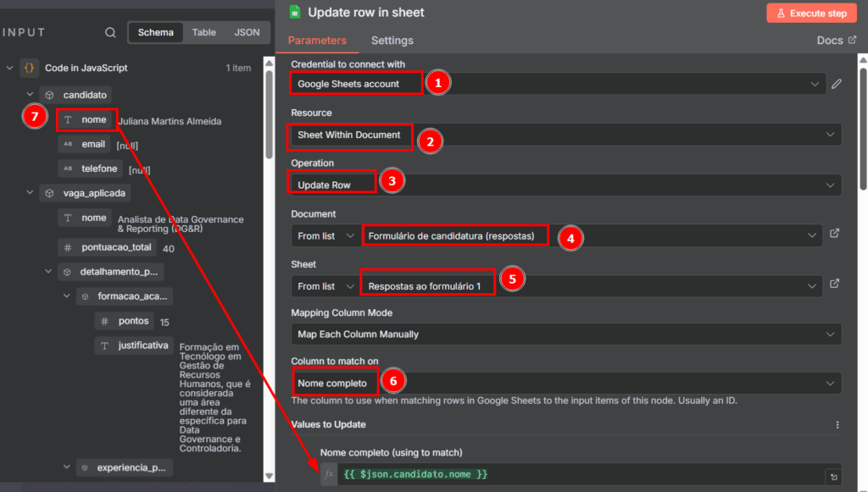Collapse the Code in JavaScript node
868x492 pixels.
click(9, 68)
